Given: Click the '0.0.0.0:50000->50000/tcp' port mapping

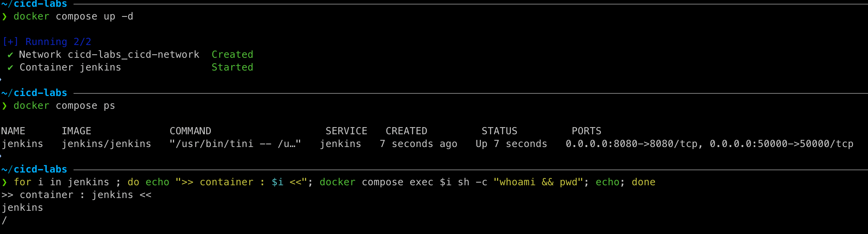Looking at the screenshot, I should tap(781, 144).
